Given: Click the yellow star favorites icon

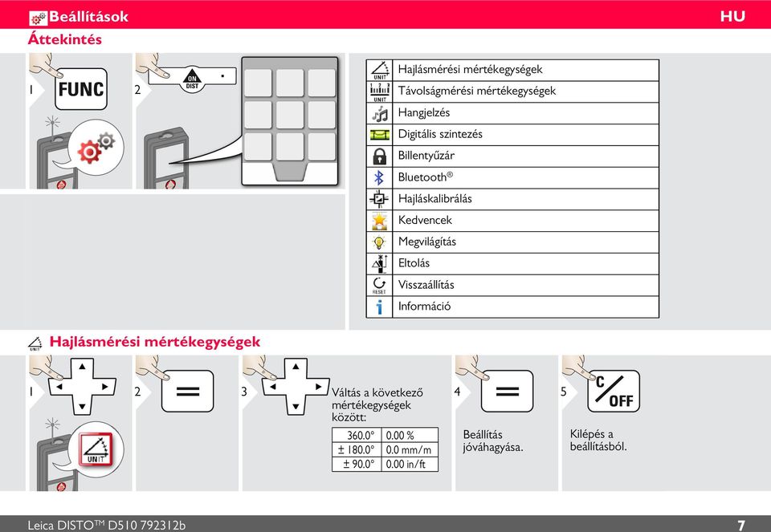Looking at the screenshot, I should pyautogui.click(x=380, y=221).
